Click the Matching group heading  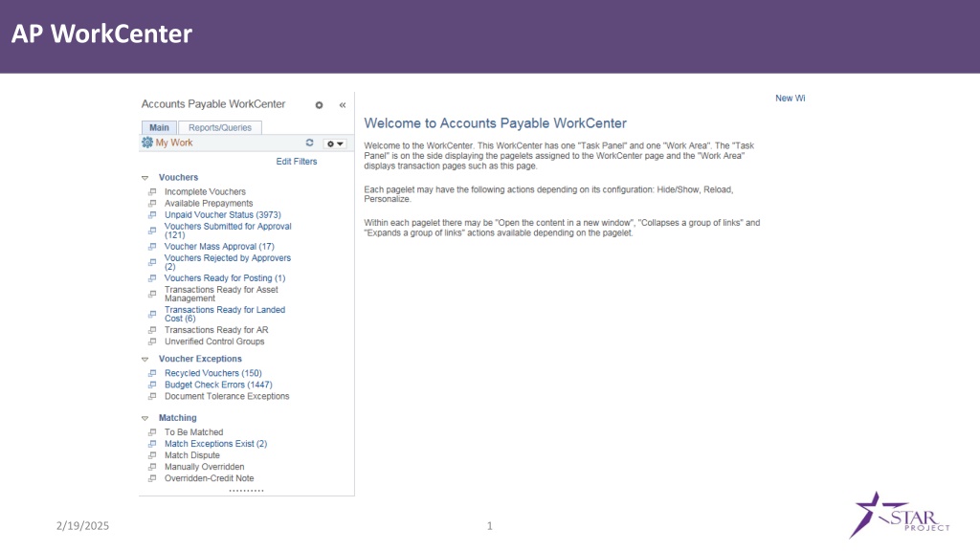tap(177, 418)
